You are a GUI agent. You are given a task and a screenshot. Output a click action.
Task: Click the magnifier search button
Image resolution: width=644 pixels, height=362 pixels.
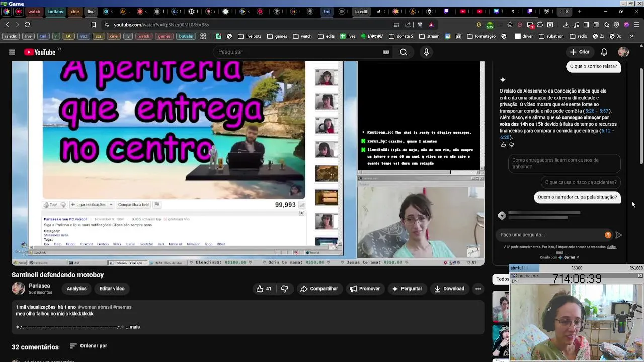(404, 52)
